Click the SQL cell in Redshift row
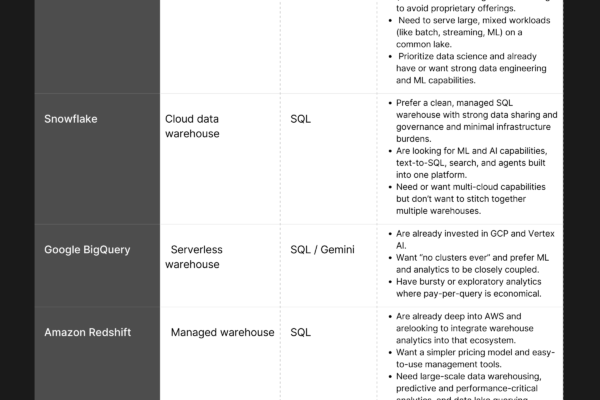Viewport: 600px width, 400px height. [x=300, y=332]
